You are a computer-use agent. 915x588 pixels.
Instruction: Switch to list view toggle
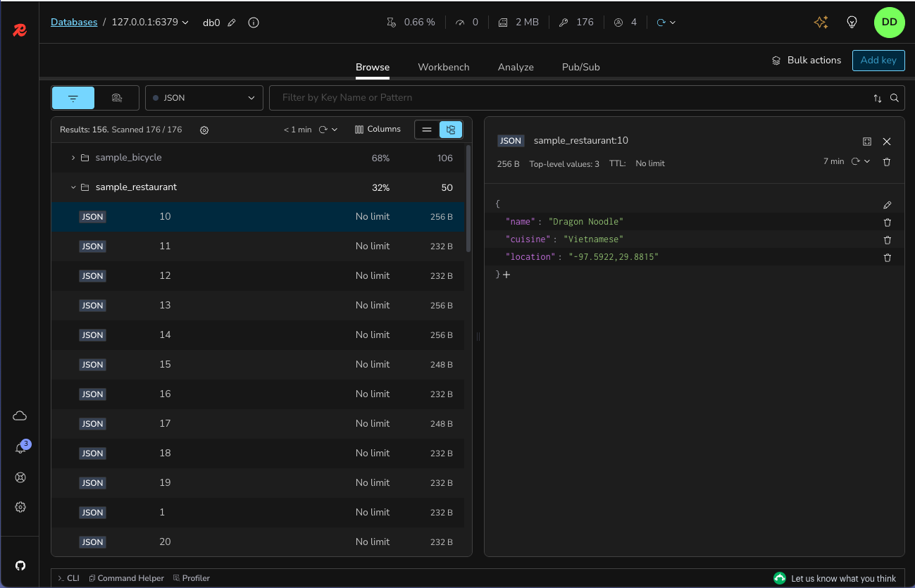427,130
